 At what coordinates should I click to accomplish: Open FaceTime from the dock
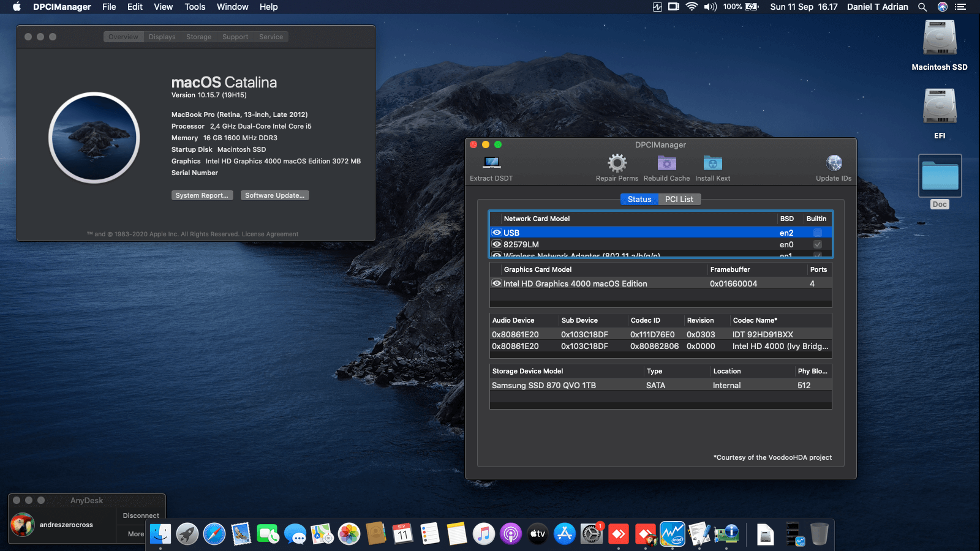coord(268,534)
